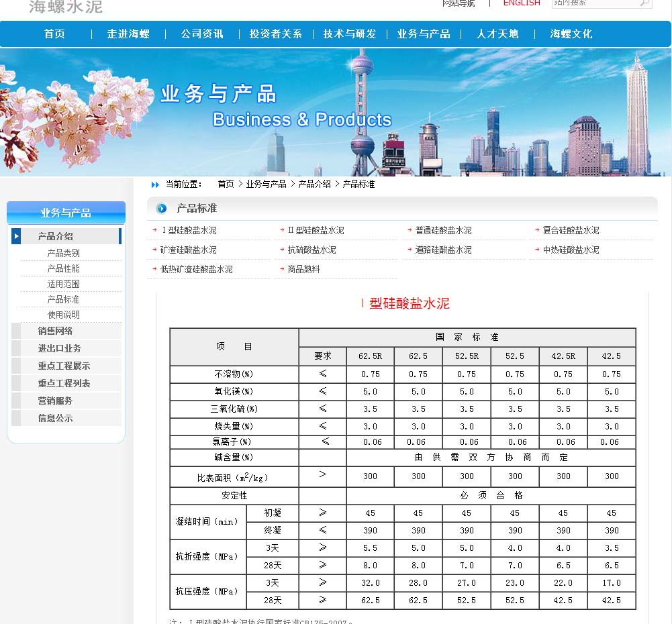Open the 道路硅酸盐水泥 product standard link
Screen dimensions: 672x624
pos(443,250)
